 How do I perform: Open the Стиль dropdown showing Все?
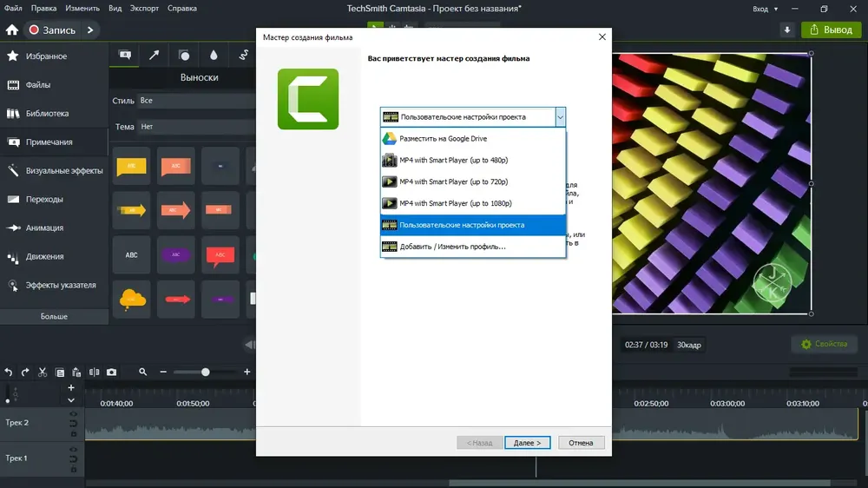pyautogui.click(x=196, y=100)
